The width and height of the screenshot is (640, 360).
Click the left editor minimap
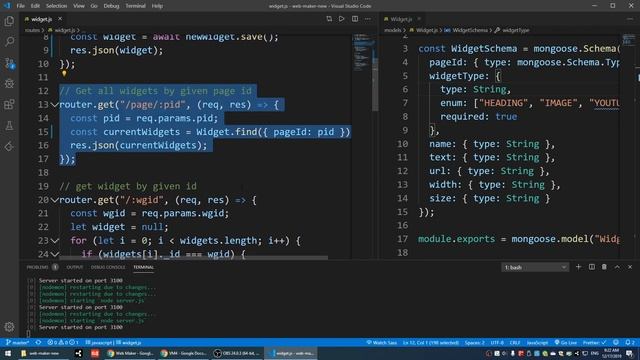pos(362,53)
